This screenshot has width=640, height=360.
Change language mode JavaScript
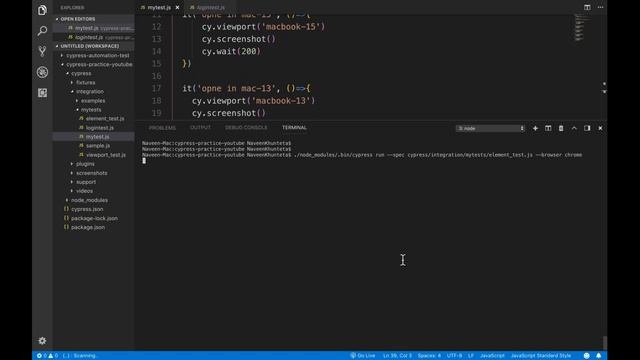[492, 356]
